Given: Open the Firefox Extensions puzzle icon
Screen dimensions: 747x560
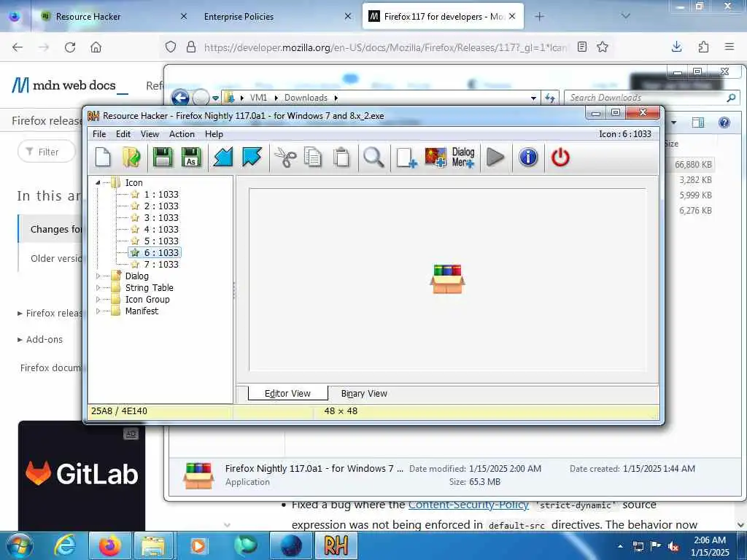Looking at the screenshot, I should 703,47.
